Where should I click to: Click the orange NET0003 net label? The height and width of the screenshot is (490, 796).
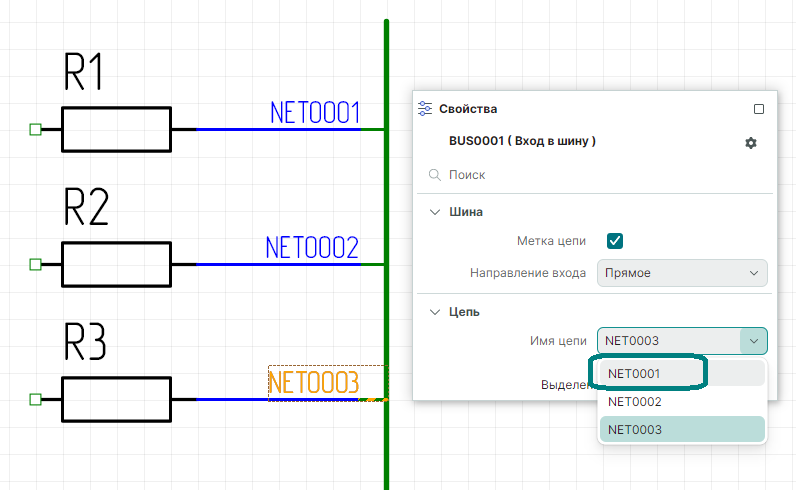click(313, 383)
